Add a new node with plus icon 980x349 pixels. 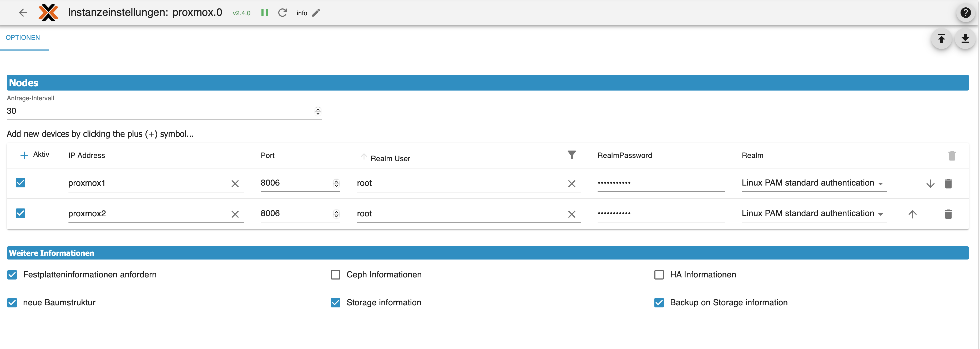pyautogui.click(x=24, y=155)
